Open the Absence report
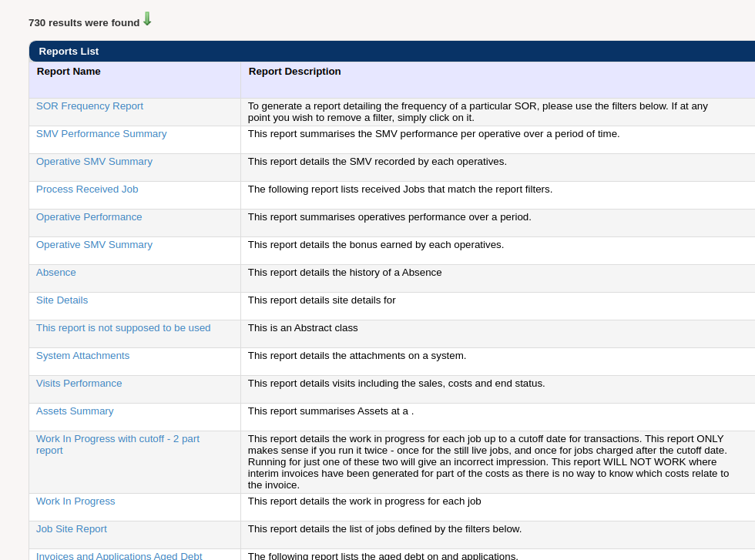This screenshot has height=560, width=755. click(55, 272)
